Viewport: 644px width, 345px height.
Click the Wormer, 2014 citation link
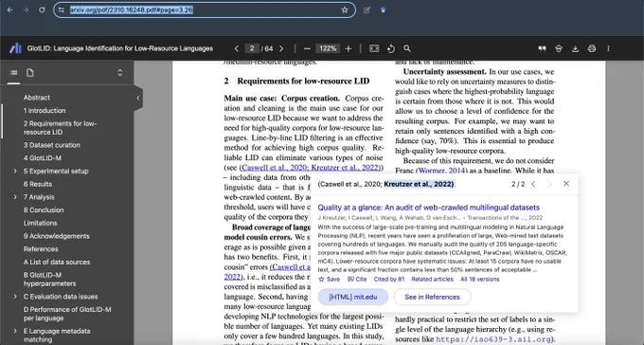pos(441,171)
